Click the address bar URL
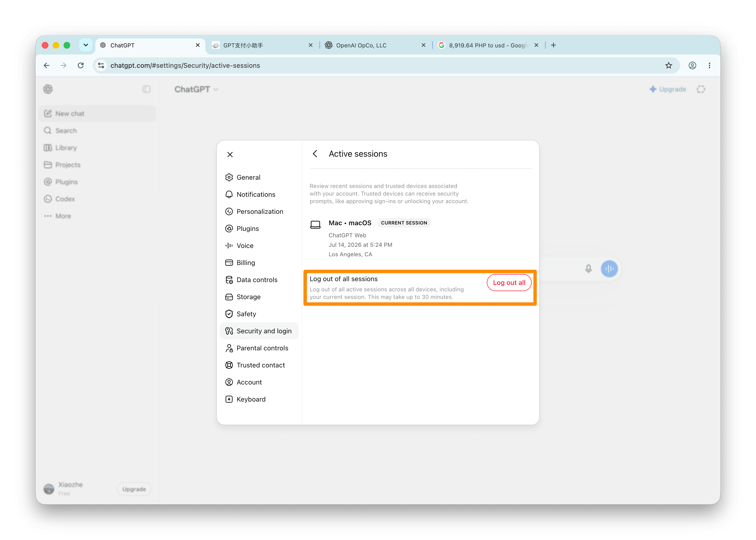The height and width of the screenshot is (540, 756). tap(185, 65)
